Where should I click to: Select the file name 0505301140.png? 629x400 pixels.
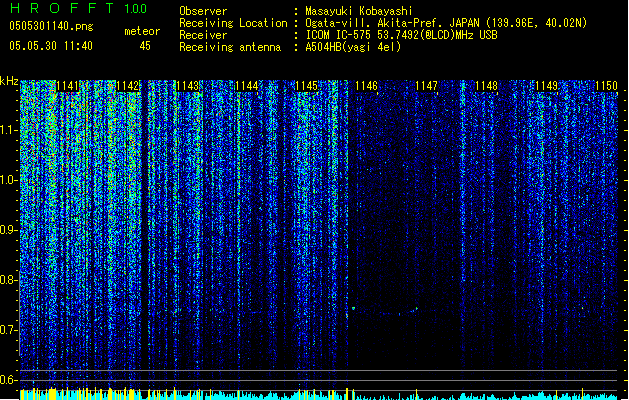click(x=51, y=26)
